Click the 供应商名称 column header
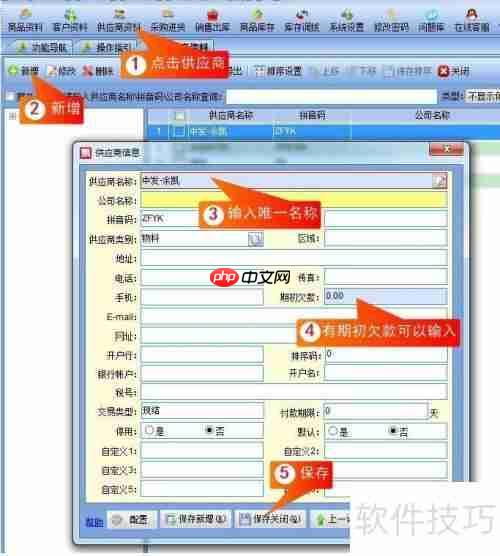 point(230,115)
